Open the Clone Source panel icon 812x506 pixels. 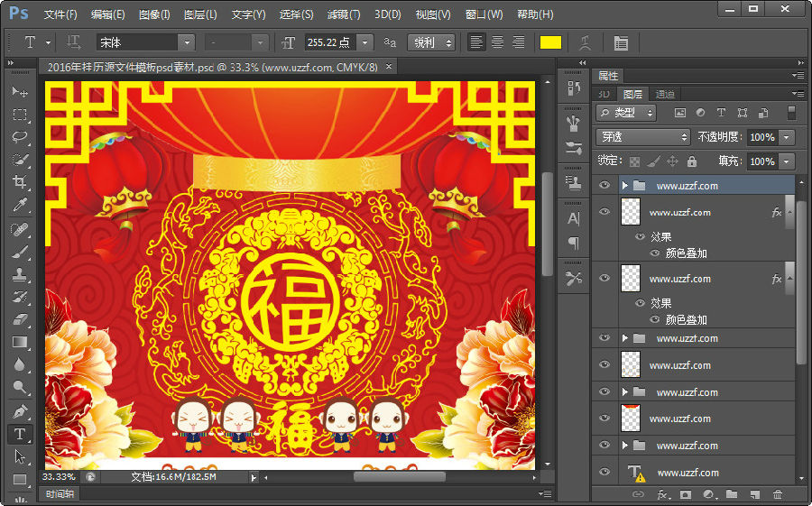[x=573, y=183]
